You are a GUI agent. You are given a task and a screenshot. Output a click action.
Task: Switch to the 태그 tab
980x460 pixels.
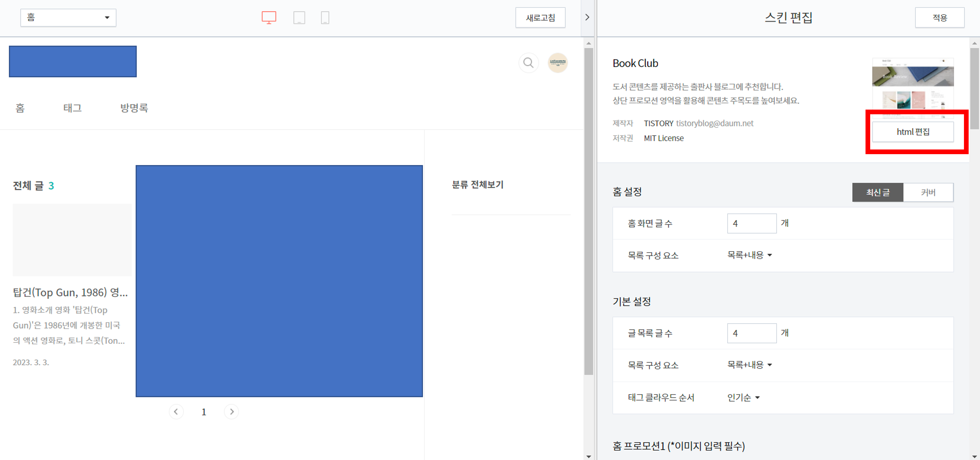72,108
